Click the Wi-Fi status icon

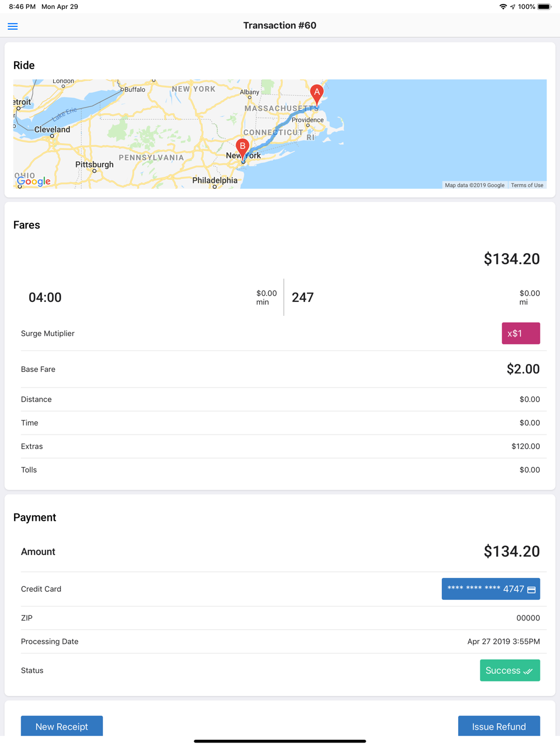pyautogui.click(x=503, y=7)
